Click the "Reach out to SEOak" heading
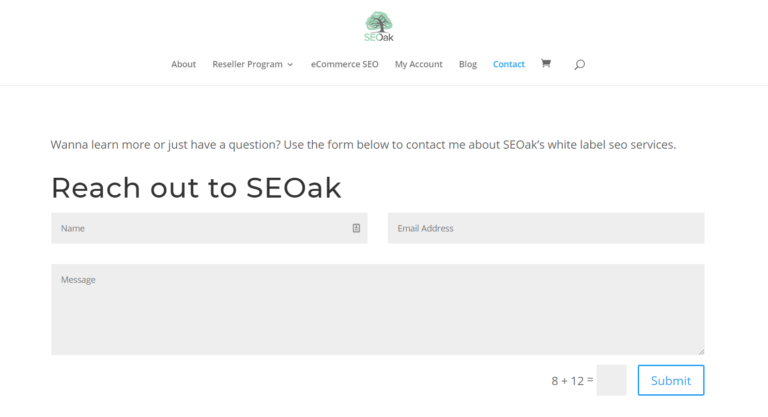The image size is (768, 417). coord(196,188)
